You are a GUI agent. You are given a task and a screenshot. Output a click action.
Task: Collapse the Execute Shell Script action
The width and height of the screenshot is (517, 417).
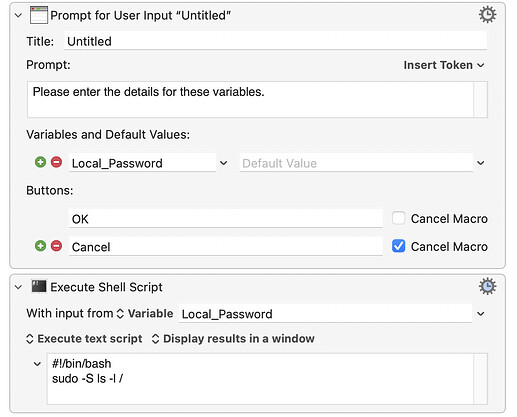[x=19, y=287]
